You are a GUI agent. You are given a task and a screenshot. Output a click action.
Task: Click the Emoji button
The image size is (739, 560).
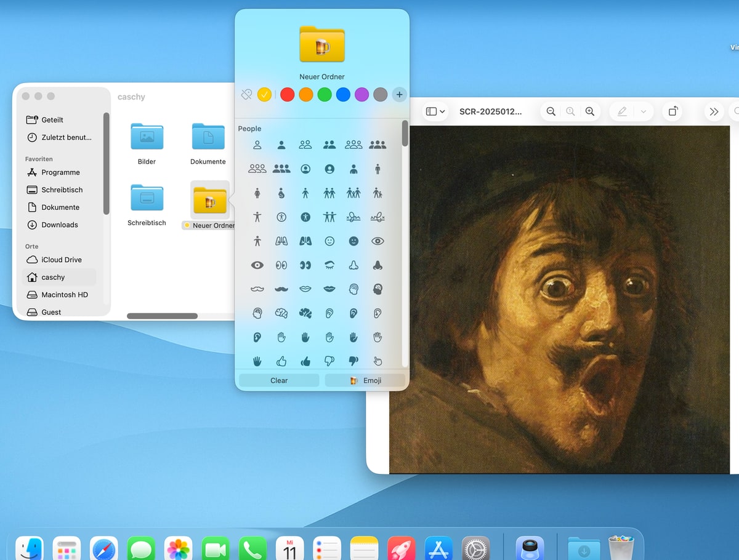coord(365,380)
